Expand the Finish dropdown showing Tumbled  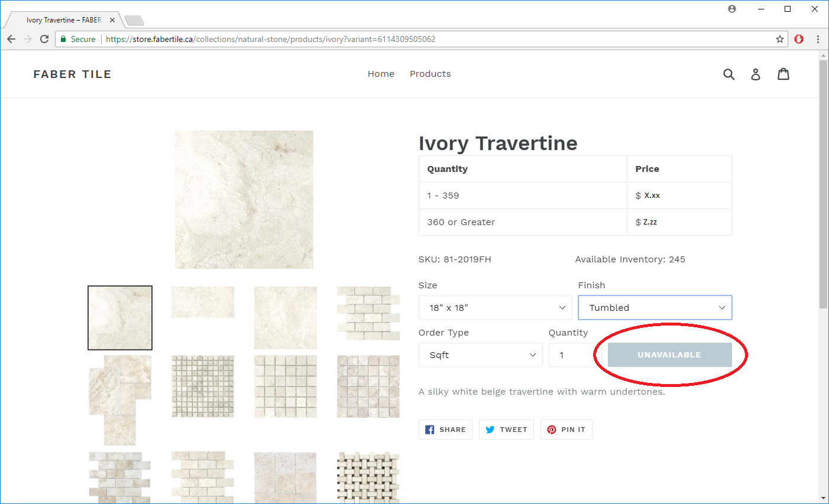click(x=655, y=308)
